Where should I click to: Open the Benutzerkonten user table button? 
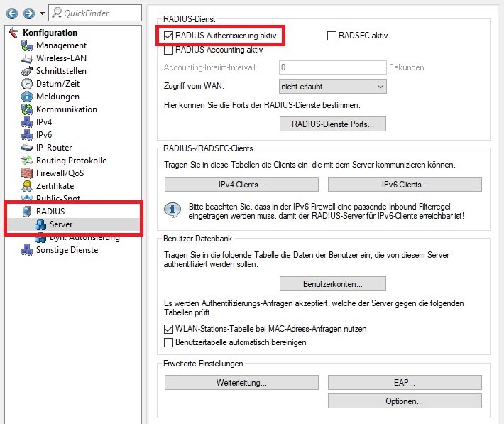coord(333,284)
